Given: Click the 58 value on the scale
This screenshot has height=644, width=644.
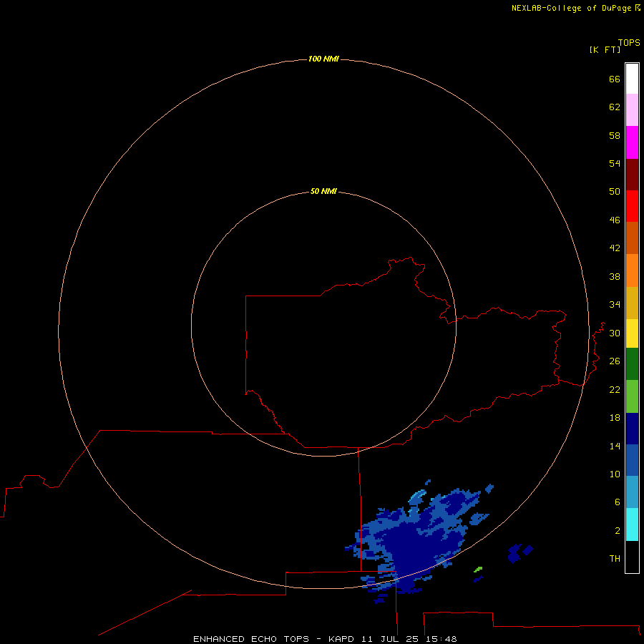Looking at the screenshot, I should point(615,135).
